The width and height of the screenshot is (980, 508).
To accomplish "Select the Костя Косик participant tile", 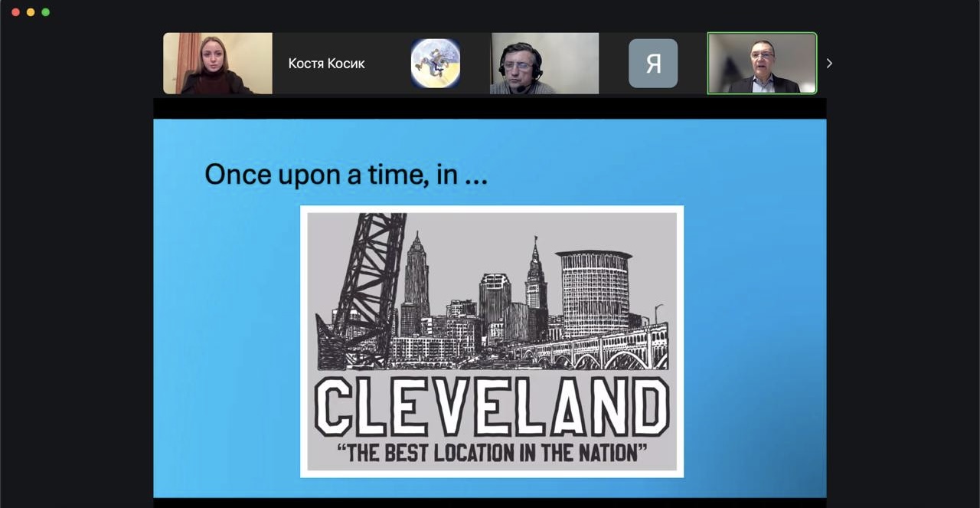I will click(x=326, y=63).
